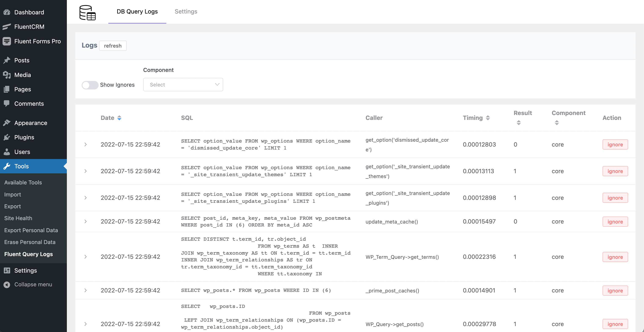Screen dimensions: 644x332
Task: Open the Media library icon
Action: click(x=7, y=75)
